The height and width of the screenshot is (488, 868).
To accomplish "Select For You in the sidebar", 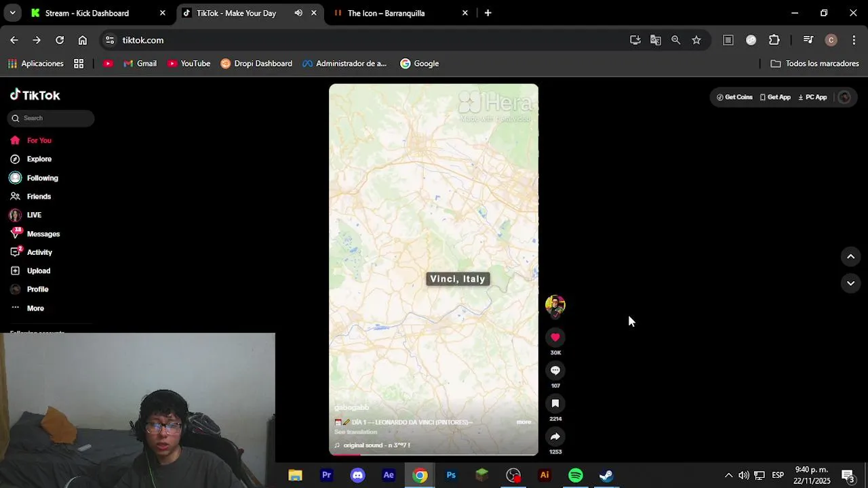I will point(31,140).
